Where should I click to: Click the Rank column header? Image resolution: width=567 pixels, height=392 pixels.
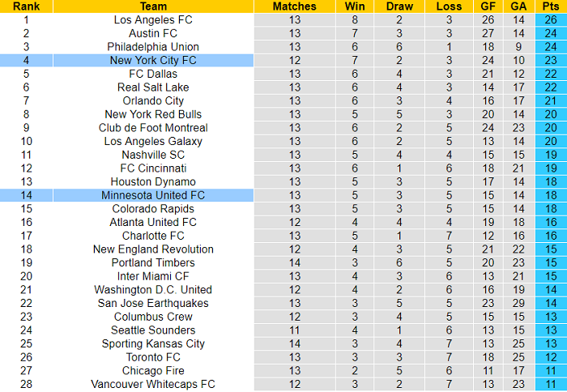[26, 6]
